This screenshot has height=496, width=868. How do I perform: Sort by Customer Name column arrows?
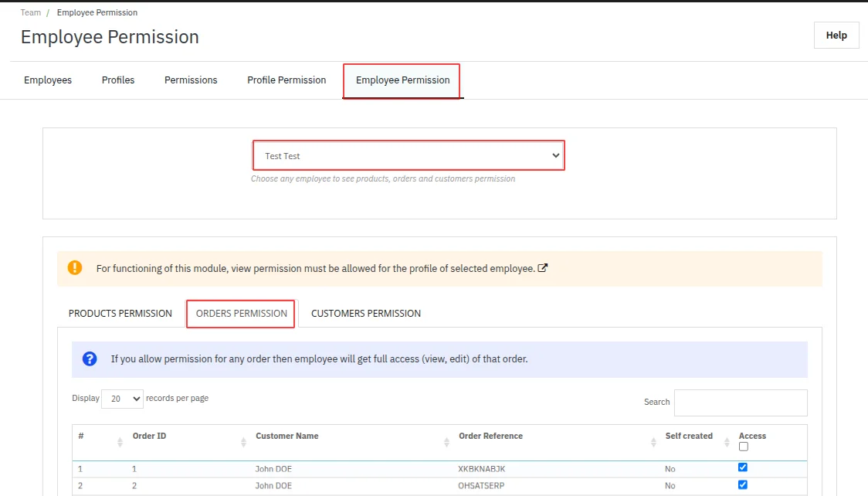tap(447, 442)
